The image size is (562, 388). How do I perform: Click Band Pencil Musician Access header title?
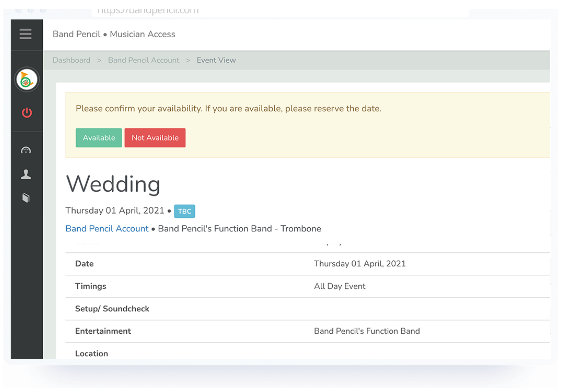click(114, 34)
